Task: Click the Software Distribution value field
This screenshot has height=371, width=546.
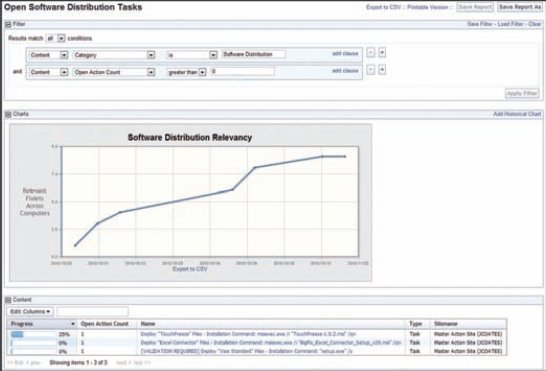Action: 254,54
